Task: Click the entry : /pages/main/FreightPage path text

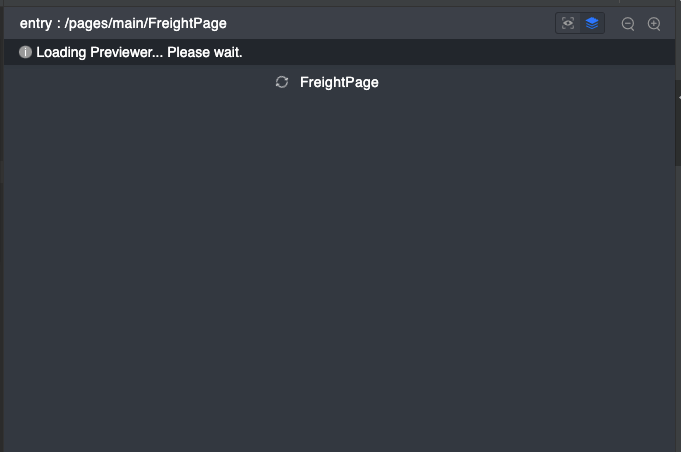Action: 123,23
